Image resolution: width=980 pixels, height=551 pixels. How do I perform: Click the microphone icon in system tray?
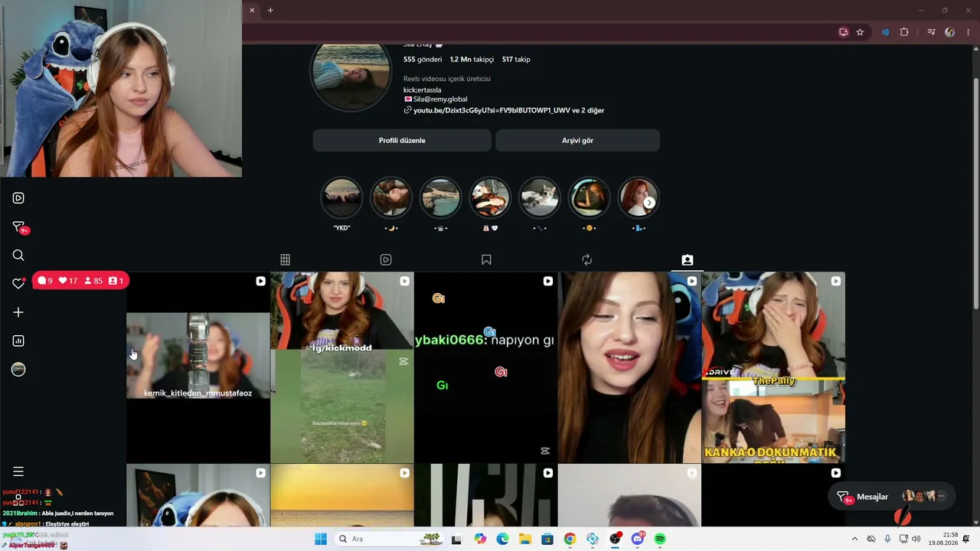887,539
